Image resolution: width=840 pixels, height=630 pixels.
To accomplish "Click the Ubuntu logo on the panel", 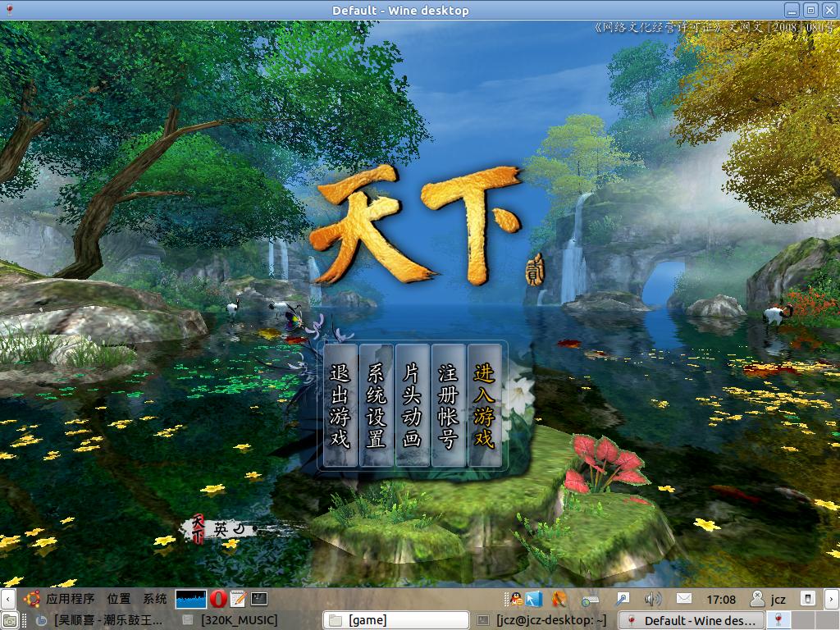I will click(32, 599).
